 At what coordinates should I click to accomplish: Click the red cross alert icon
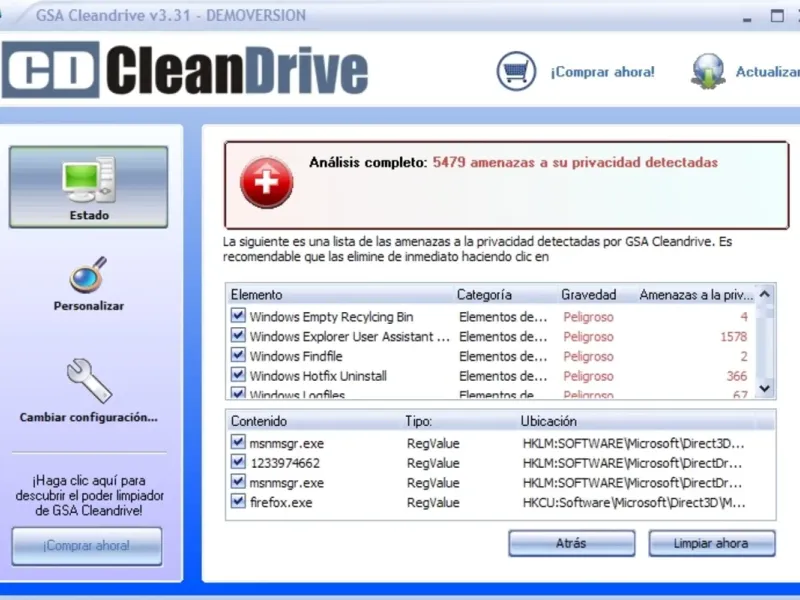(266, 183)
